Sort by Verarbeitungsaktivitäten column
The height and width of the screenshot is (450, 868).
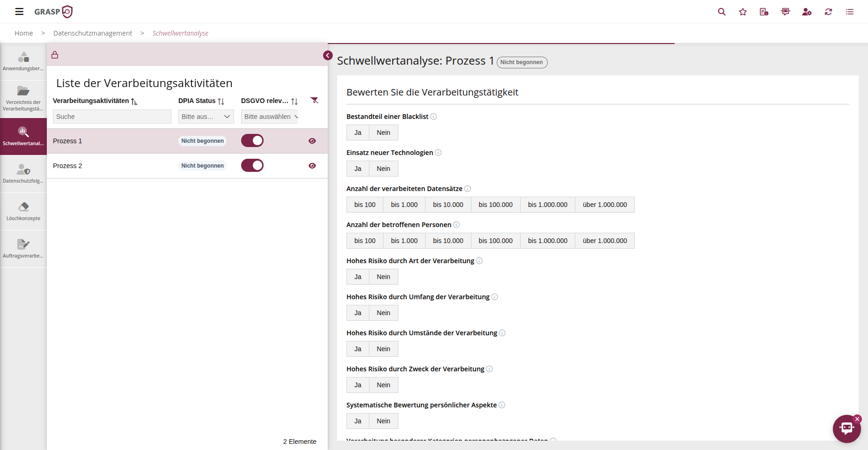(134, 101)
